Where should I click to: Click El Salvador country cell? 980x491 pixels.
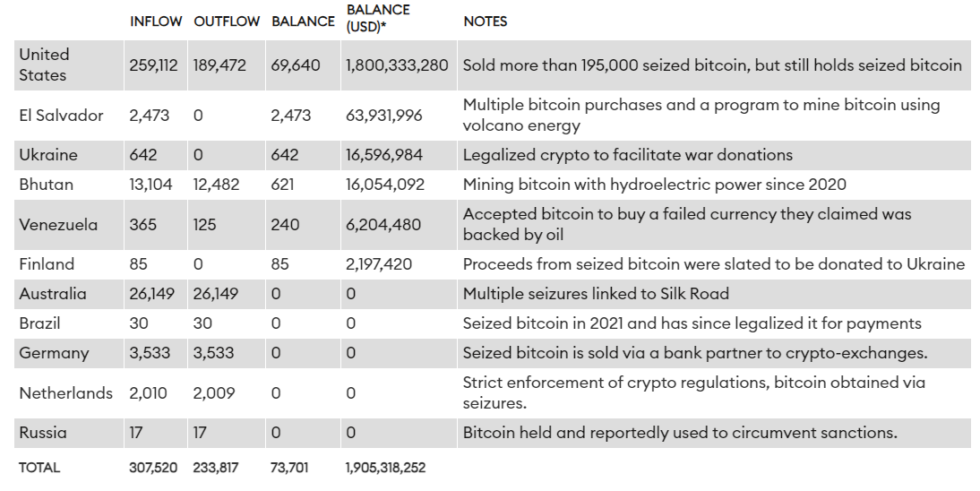(x=61, y=115)
